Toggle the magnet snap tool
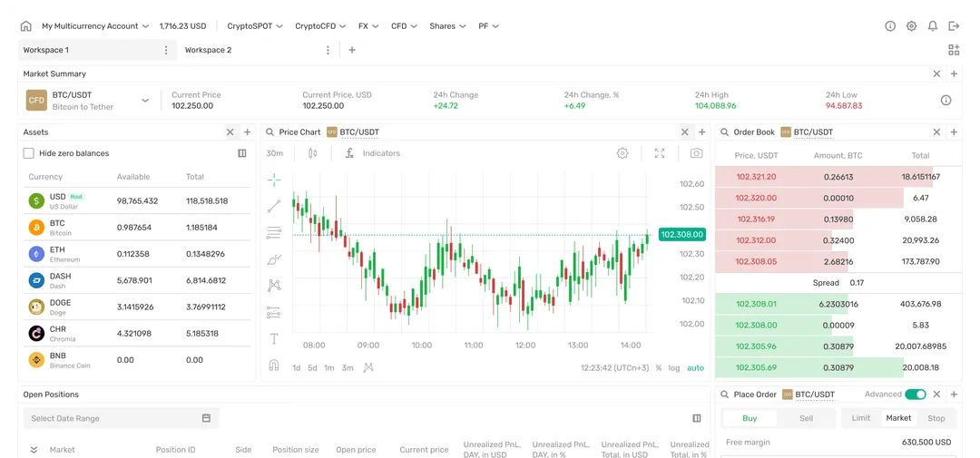Image resolution: width=980 pixels, height=458 pixels. coord(274,365)
